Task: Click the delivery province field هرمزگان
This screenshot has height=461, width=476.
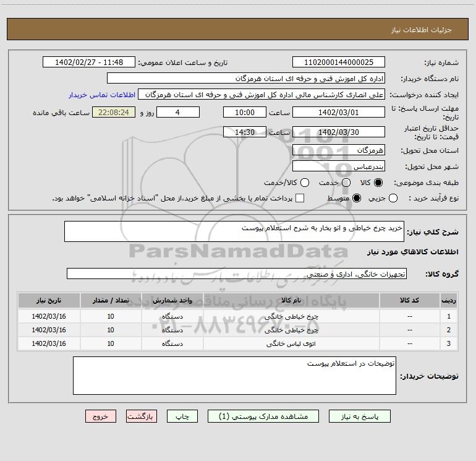Action: (x=339, y=150)
